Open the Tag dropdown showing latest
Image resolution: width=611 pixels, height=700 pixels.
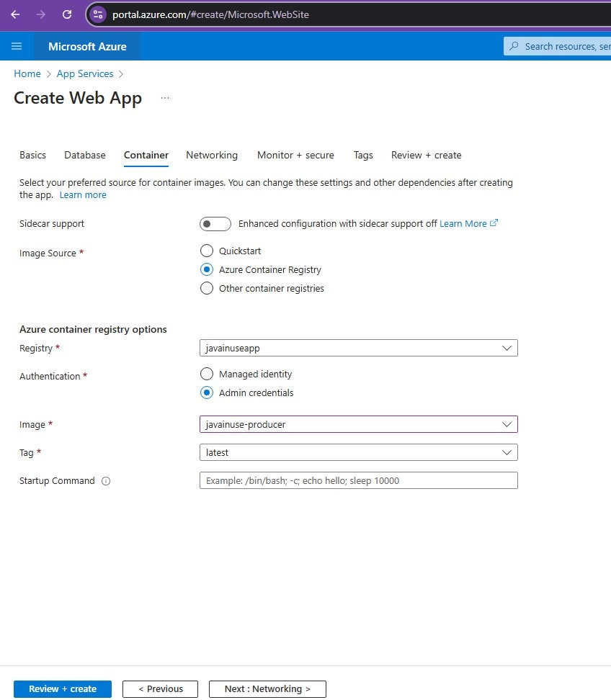click(359, 453)
